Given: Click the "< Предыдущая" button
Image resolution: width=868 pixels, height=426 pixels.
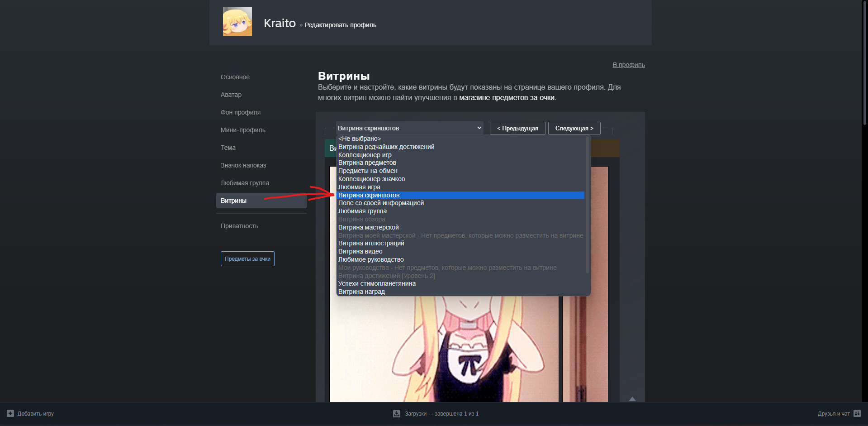Looking at the screenshot, I should click(517, 128).
